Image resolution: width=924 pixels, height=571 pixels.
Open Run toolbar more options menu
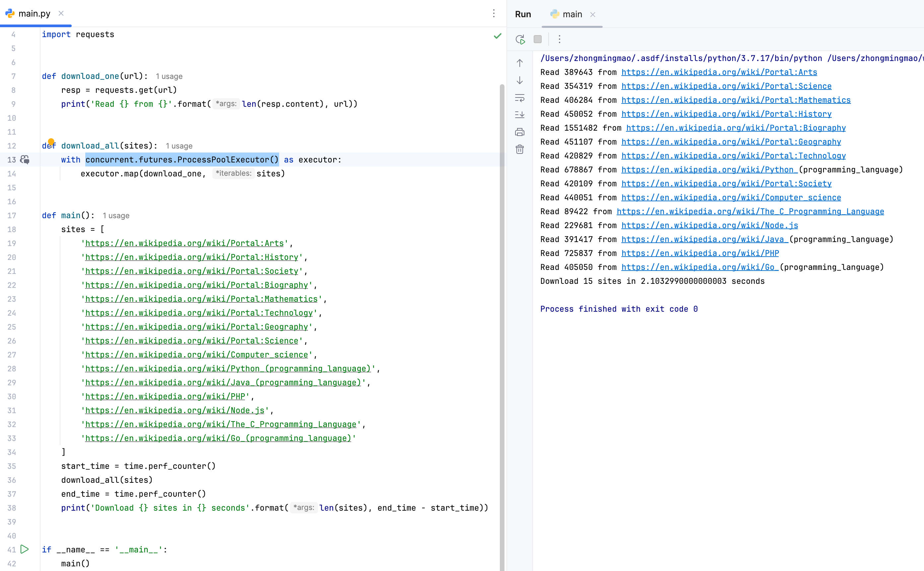tap(559, 39)
